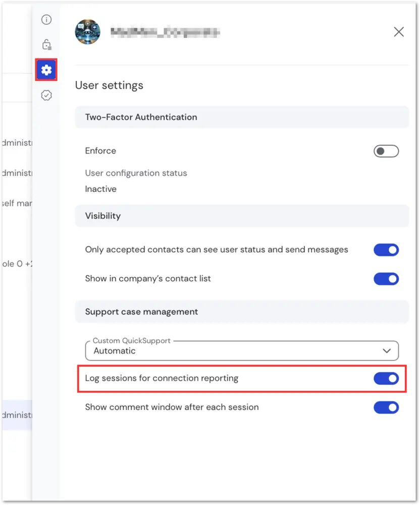This screenshot has height=505, width=420.
Task: Close the user settings panel
Action: point(399,32)
